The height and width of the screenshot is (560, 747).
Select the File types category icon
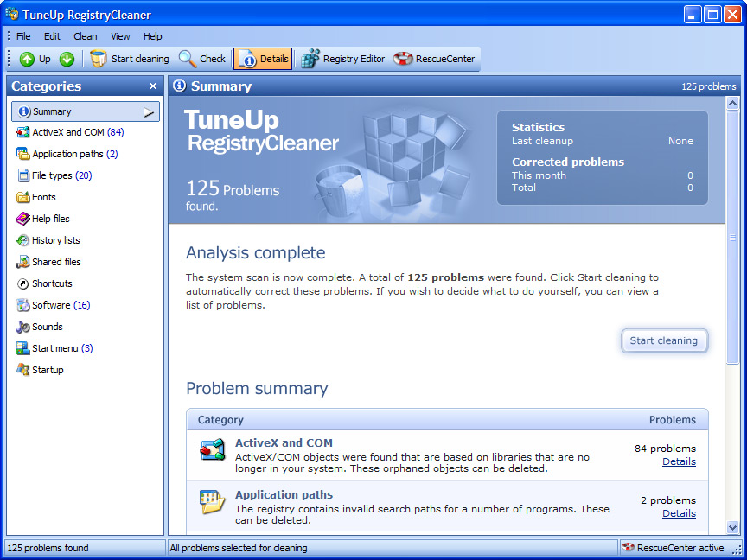23,175
